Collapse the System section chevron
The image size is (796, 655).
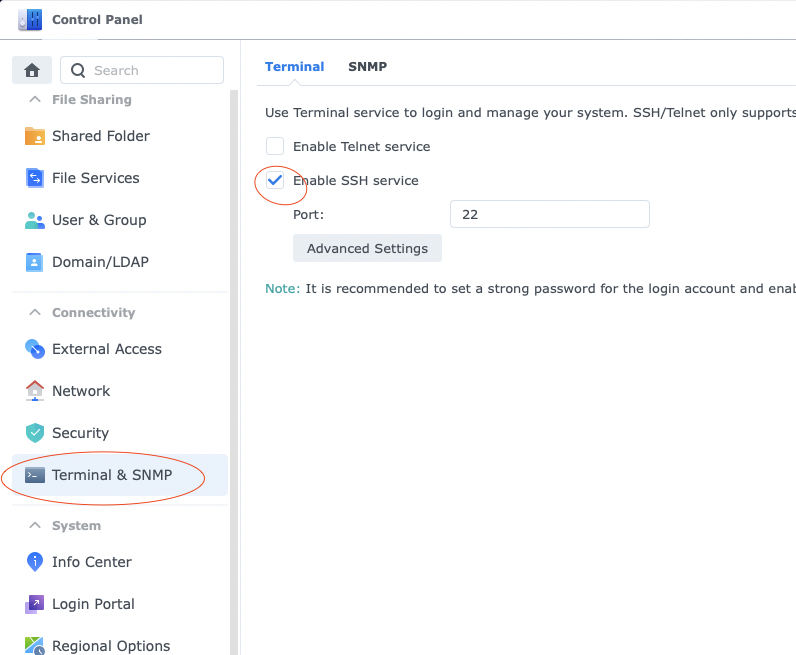[35, 525]
